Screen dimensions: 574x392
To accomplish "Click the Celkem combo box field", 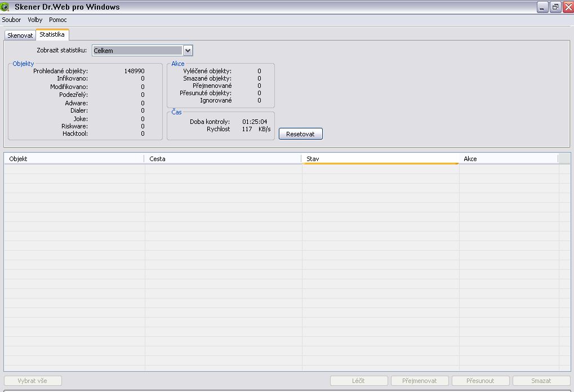I will pyautogui.click(x=137, y=51).
